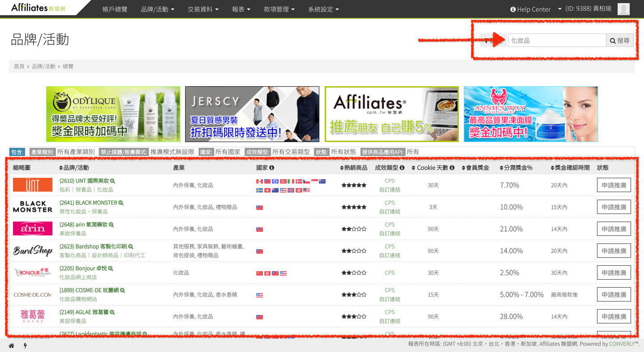This screenshot has width=644, height=352.
Task: Open UNT brand logo thumbnail
Action: coord(33,185)
